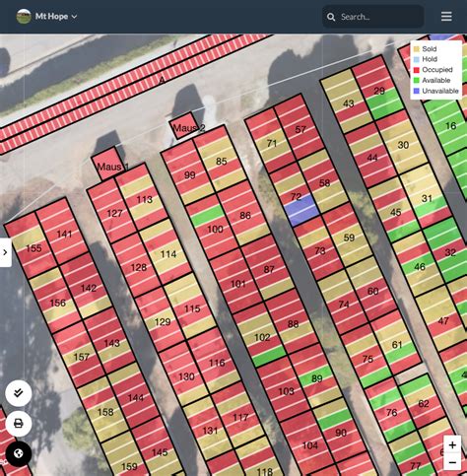Click plot number 44
The image size is (467, 476).
[372, 158]
